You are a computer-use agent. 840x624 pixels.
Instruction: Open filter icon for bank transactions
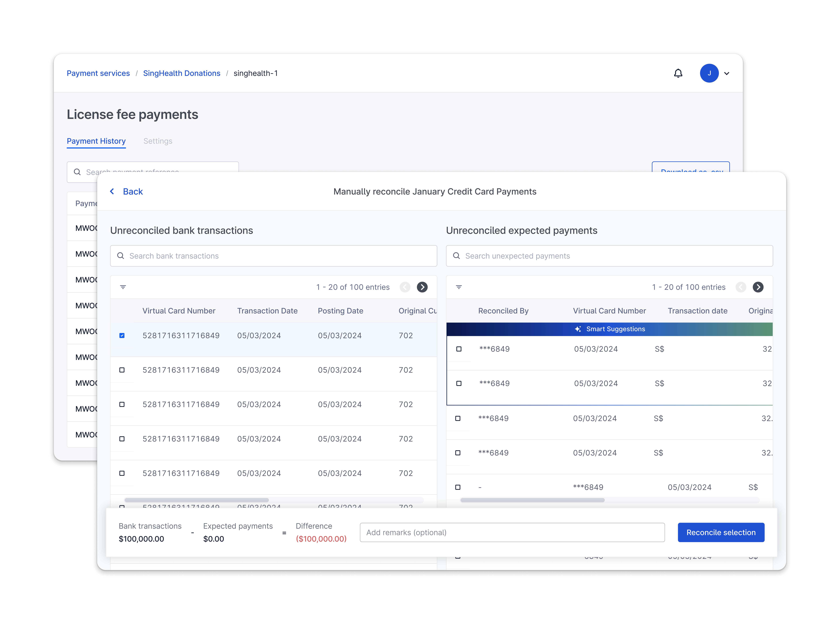click(x=123, y=287)
